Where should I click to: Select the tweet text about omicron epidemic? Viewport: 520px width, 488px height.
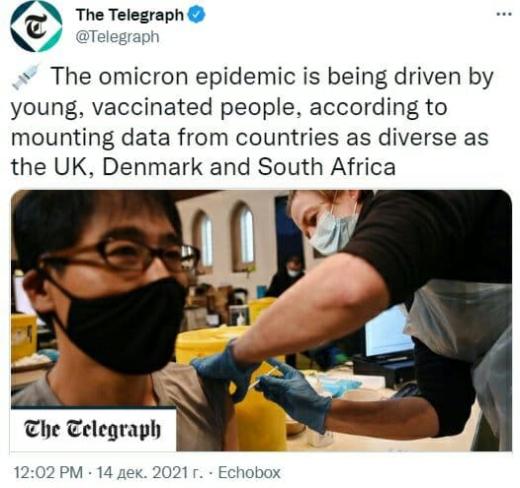pyautogui.click(x=252, y=121)
